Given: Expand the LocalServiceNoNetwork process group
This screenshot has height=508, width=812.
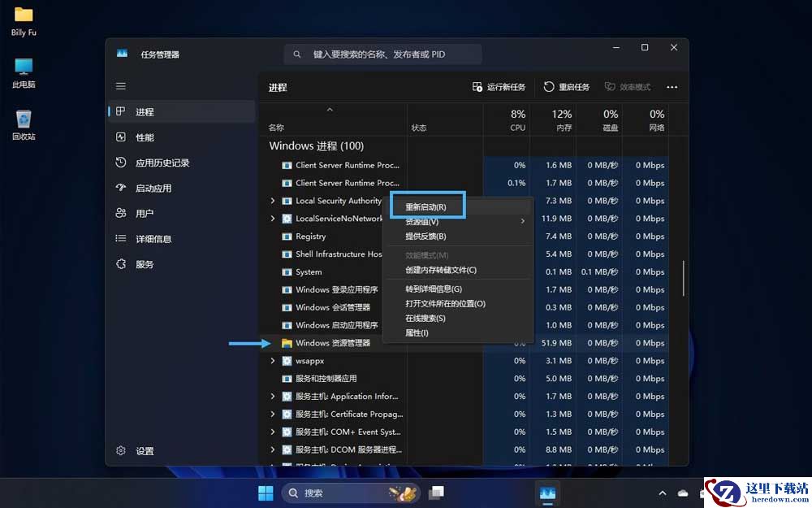Looking at the screenshot, I should (273, 218).
